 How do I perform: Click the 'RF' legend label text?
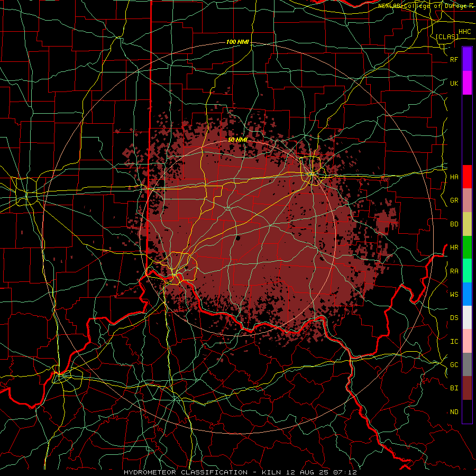pyautogui.click(x=454, y=59)
